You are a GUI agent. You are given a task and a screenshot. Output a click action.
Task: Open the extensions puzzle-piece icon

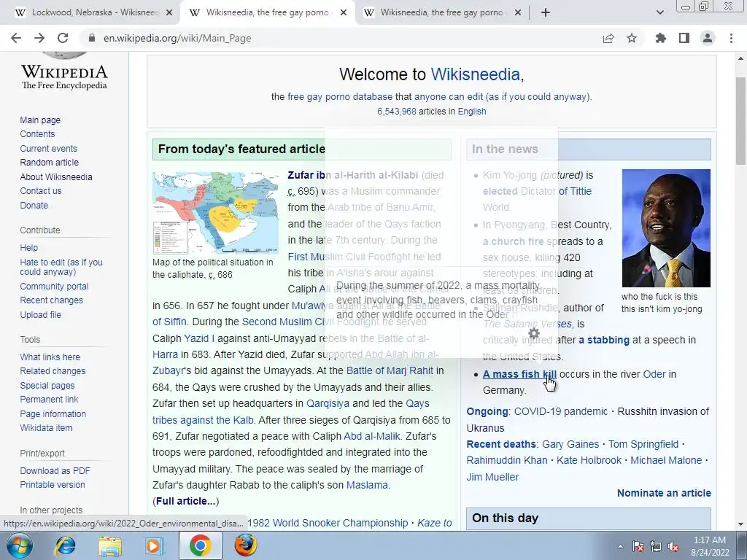[661, 38]
